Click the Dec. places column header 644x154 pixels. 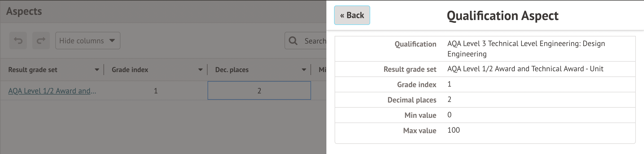pos(232,70)
